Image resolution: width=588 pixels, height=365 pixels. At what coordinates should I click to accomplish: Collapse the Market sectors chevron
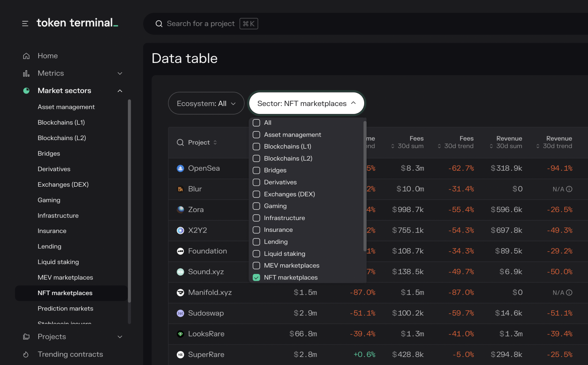(x=120, y=91)
